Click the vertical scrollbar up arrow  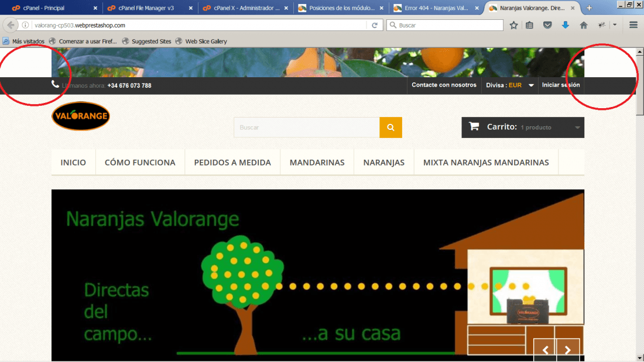click(x=639, y=51)
